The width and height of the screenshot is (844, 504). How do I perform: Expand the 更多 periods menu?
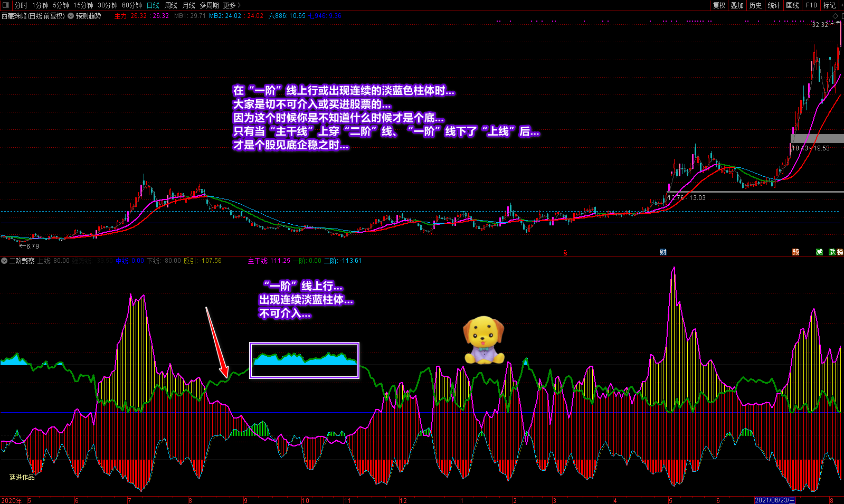[x=232, y=5]
